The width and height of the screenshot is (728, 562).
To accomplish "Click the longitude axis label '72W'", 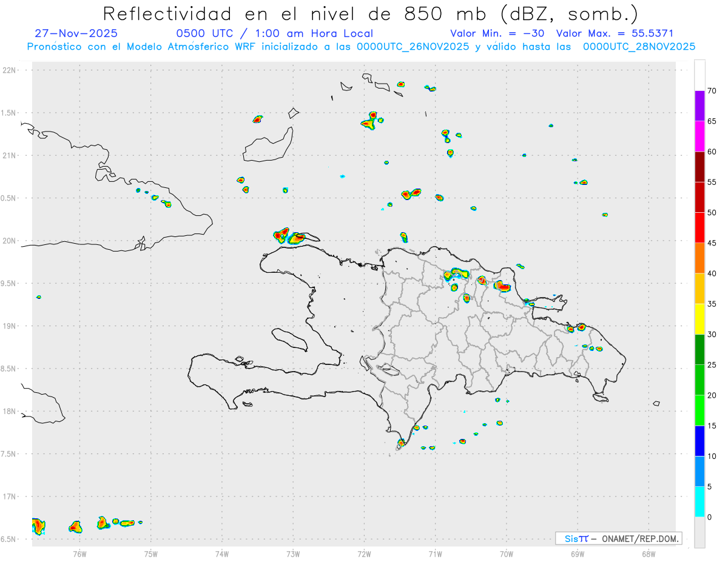I will [364, 554].
